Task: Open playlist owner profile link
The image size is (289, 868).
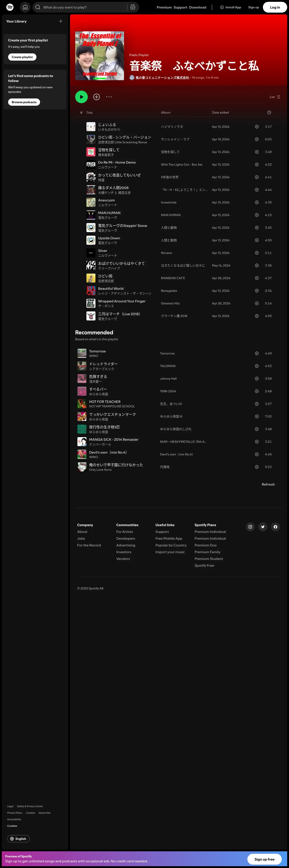Action: (162, 78)
